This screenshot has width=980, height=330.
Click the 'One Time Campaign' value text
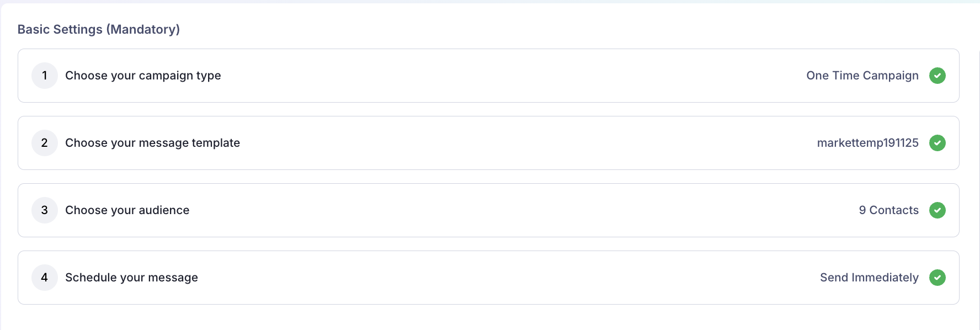pyautogui.click(x=862, y=76)
